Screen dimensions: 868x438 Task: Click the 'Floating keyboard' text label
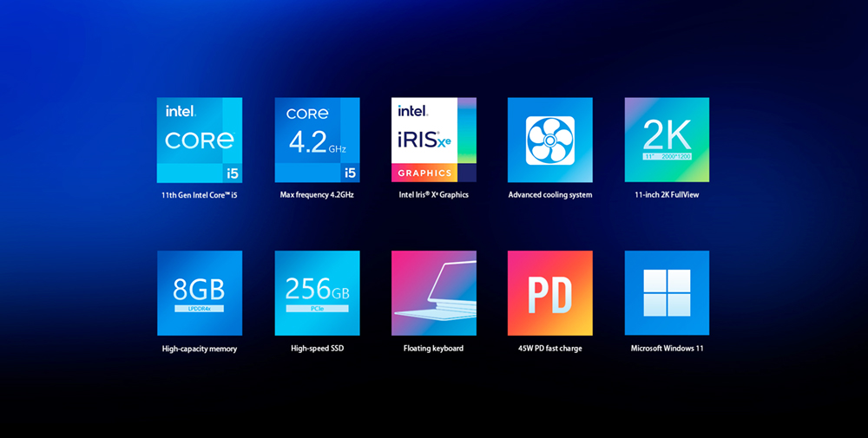click(x=433, y=349)
